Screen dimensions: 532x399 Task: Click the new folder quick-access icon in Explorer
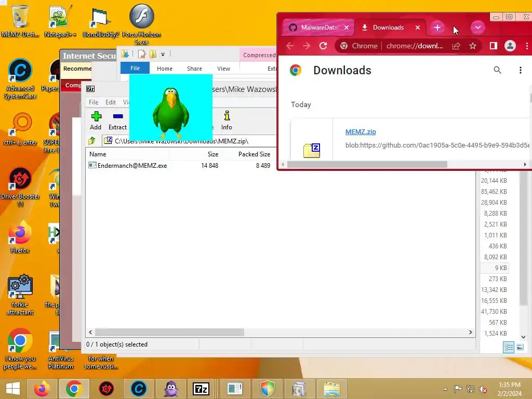153,54
